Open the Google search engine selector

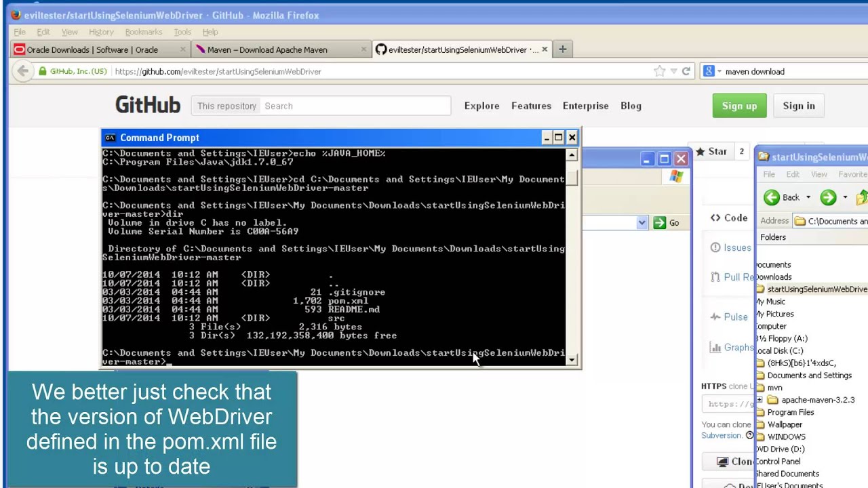(711, 71)
